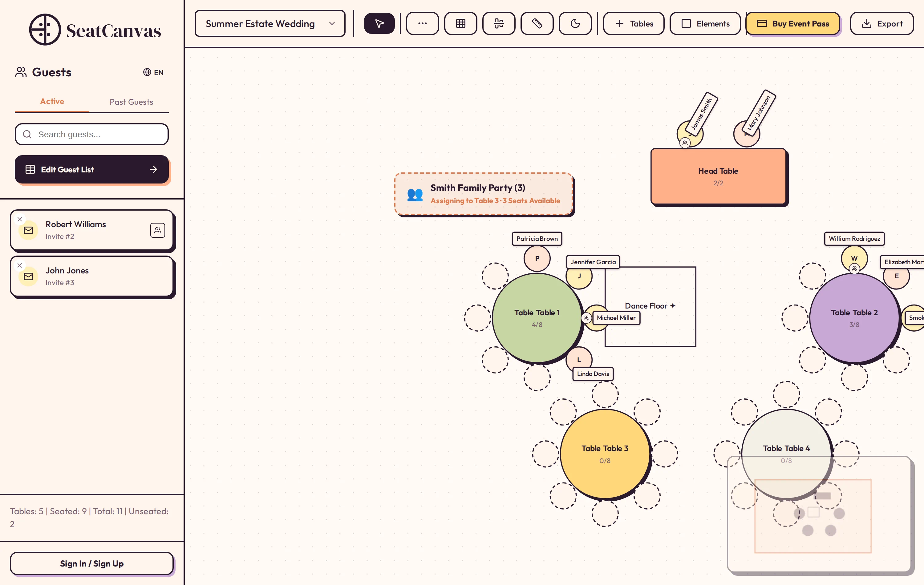Click the envelope icon for John Jones
Viewport: 924px width, 585px height.
28,276
